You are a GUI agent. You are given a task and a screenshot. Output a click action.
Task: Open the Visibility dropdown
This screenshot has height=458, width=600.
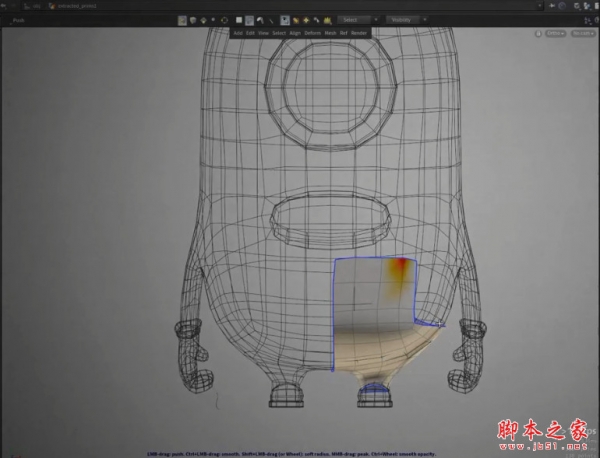pos(403,20)
